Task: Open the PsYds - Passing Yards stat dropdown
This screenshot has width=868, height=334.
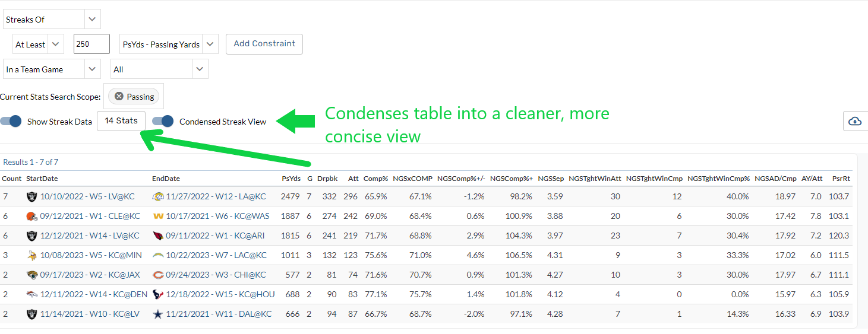Action: pos(169,44)
